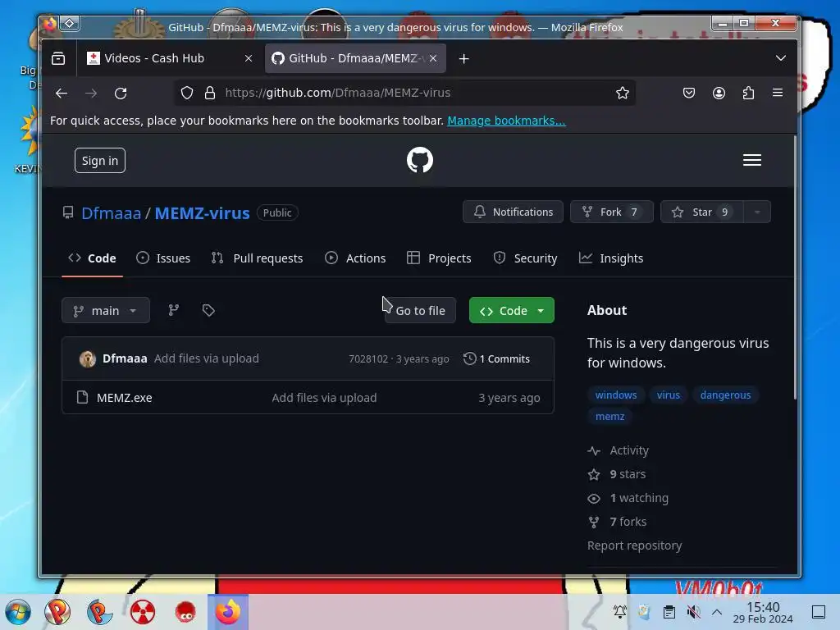View 1 watching link

628,498
